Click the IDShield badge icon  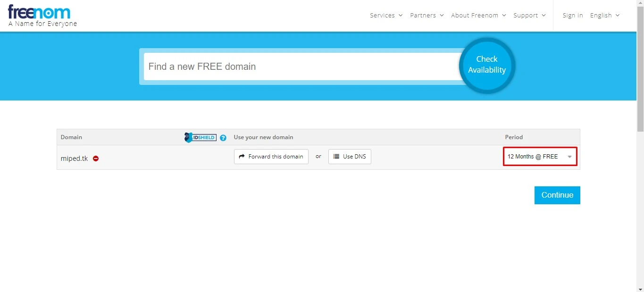(x=200, y=137)
